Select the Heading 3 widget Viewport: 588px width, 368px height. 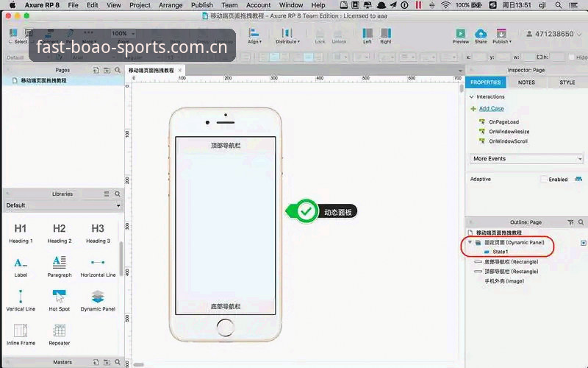pos(98,233)
